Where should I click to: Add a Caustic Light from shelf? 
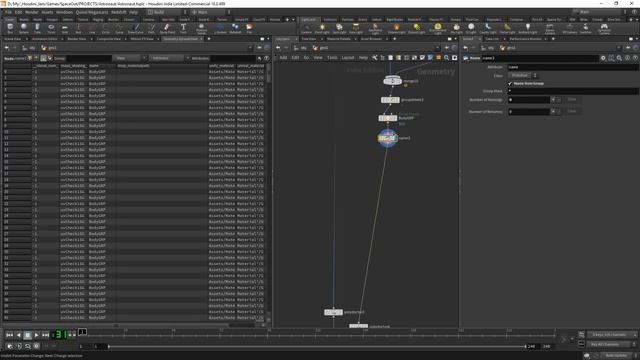(x=488, y=28)
